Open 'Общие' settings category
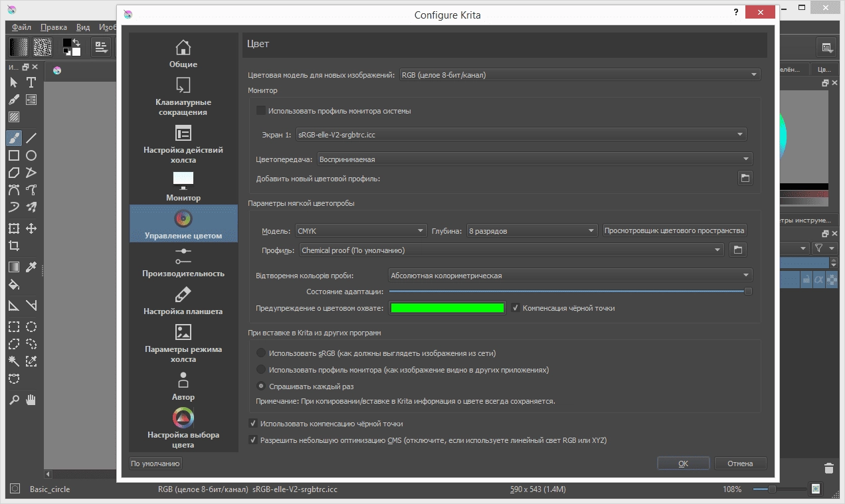 (183, 54)
